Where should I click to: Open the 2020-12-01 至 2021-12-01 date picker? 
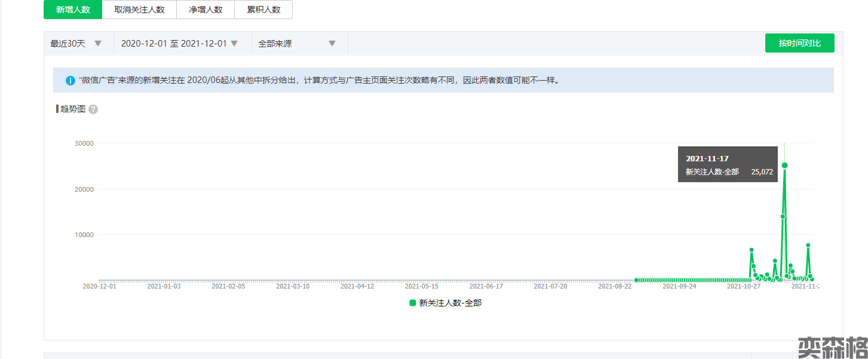click(x=179, y=44)
